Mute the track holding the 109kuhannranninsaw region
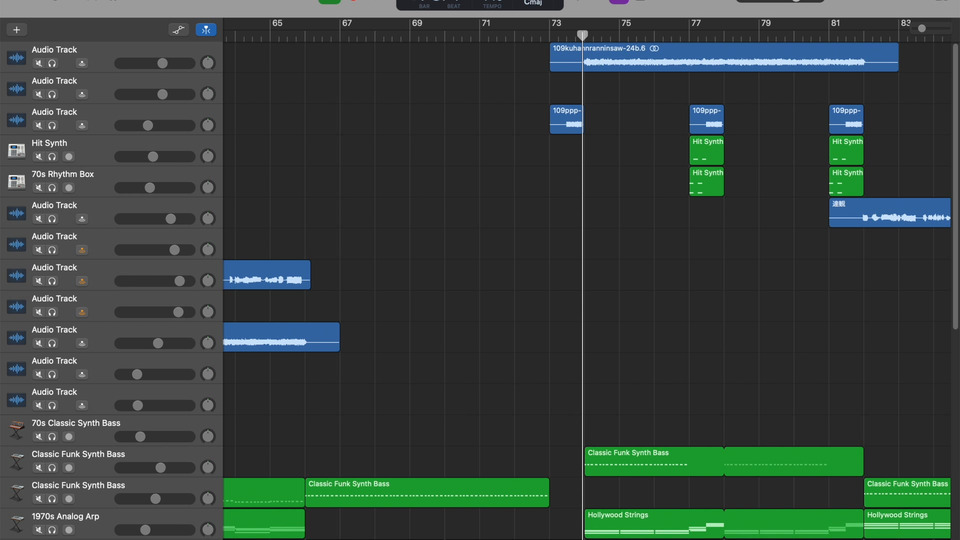This screenshot has height=540, width=960. (39, 63)
